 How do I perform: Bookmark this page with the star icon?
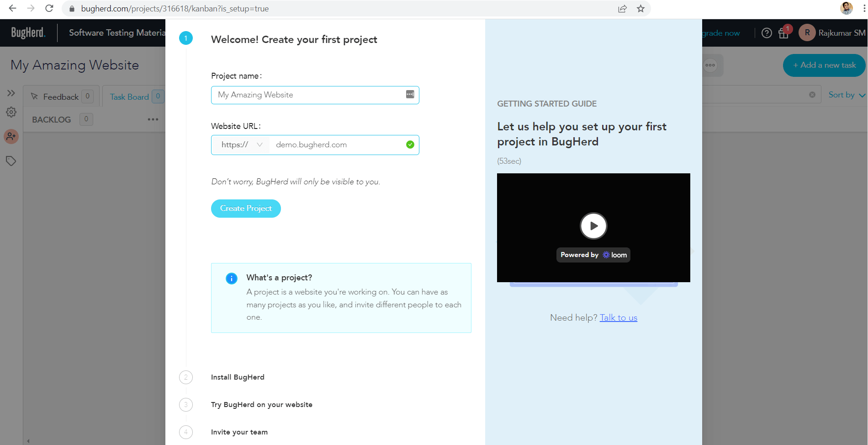(640, 9)
